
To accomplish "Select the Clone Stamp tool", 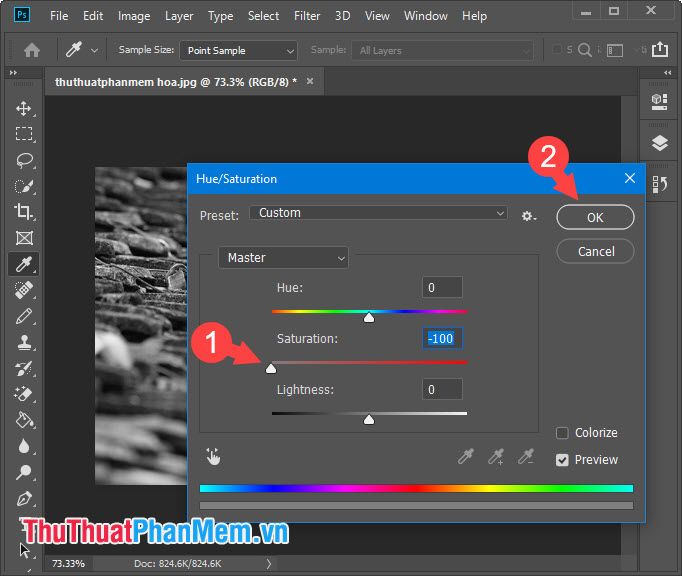I will point(24,342).
